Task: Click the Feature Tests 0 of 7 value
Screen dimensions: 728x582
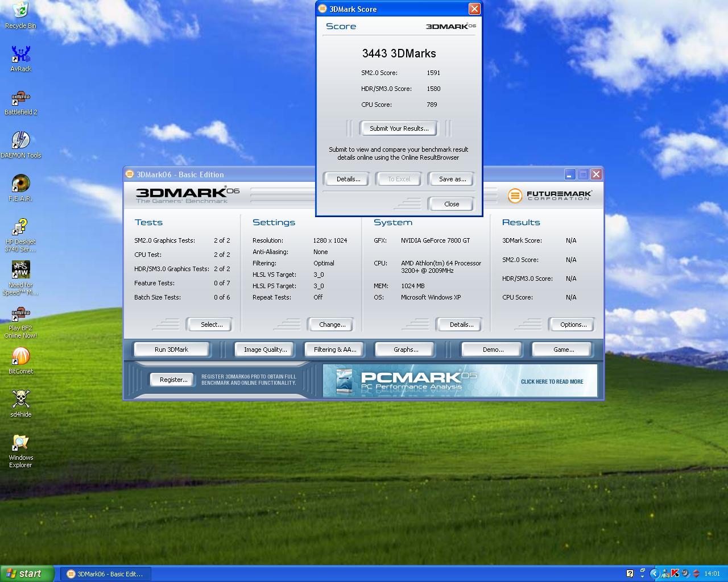Action: pos(222,283)
